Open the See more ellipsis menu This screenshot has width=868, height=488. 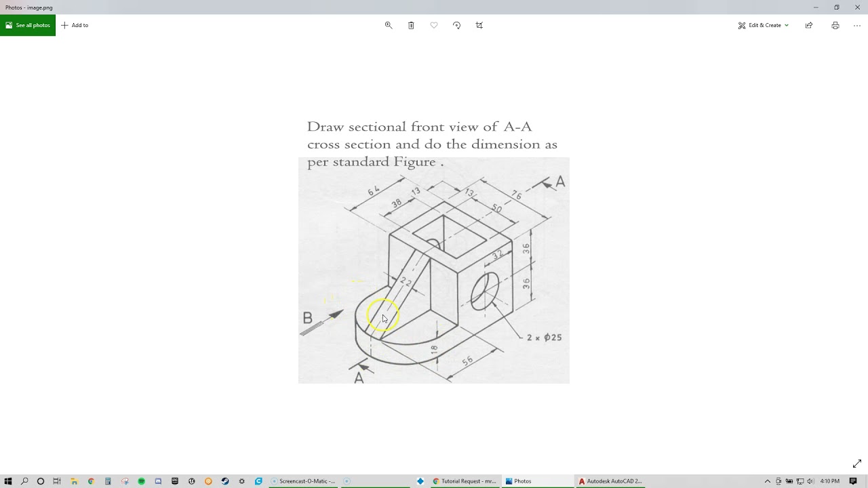857,25
